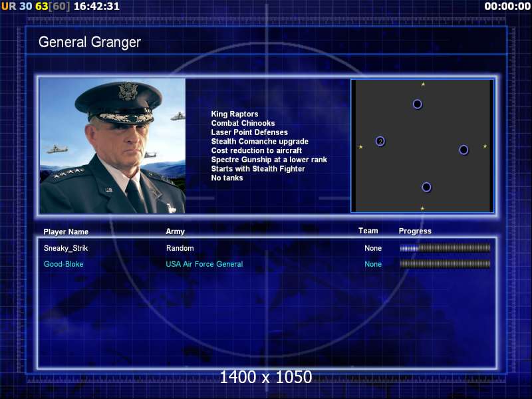This screenshot has width=532, height=399.
Task: Click the "No tanks" feature line
Action: [x=227, y=178]
